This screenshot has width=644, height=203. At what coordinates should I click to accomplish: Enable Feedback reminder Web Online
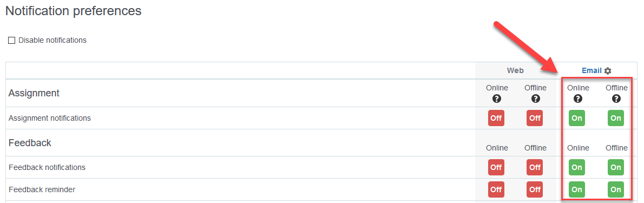click(x=496, y=189)
